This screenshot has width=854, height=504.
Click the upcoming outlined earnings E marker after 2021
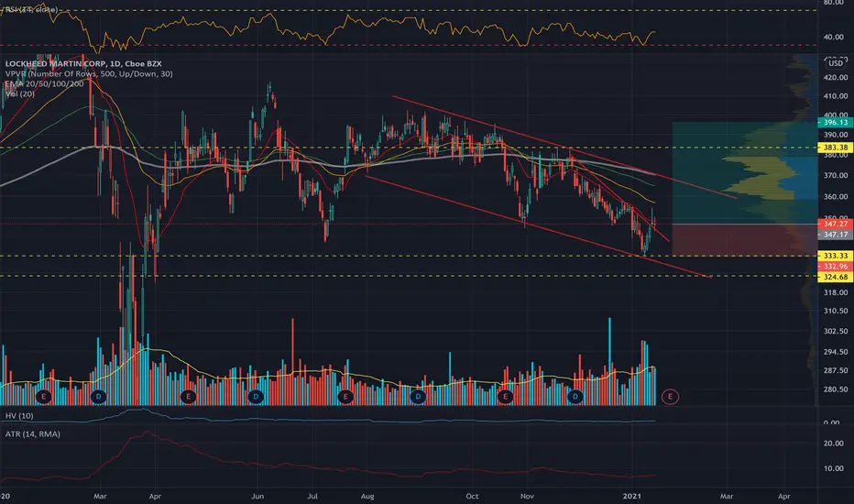[670, 397]
